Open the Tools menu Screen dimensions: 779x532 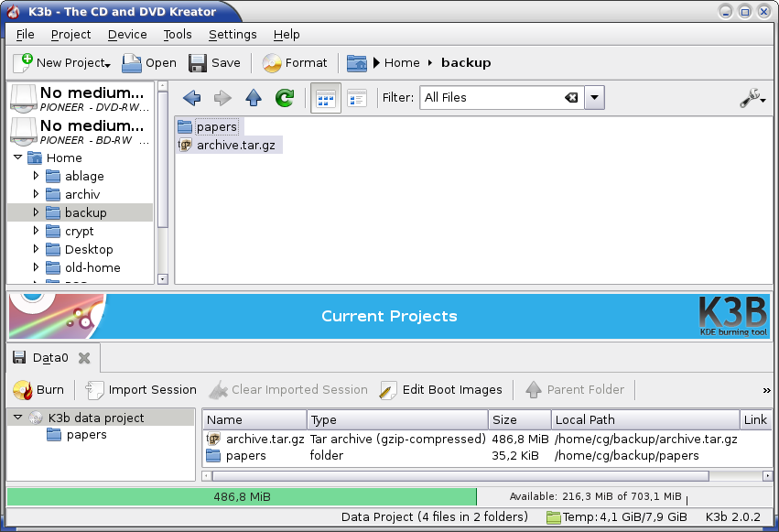[x=178, y=34]
